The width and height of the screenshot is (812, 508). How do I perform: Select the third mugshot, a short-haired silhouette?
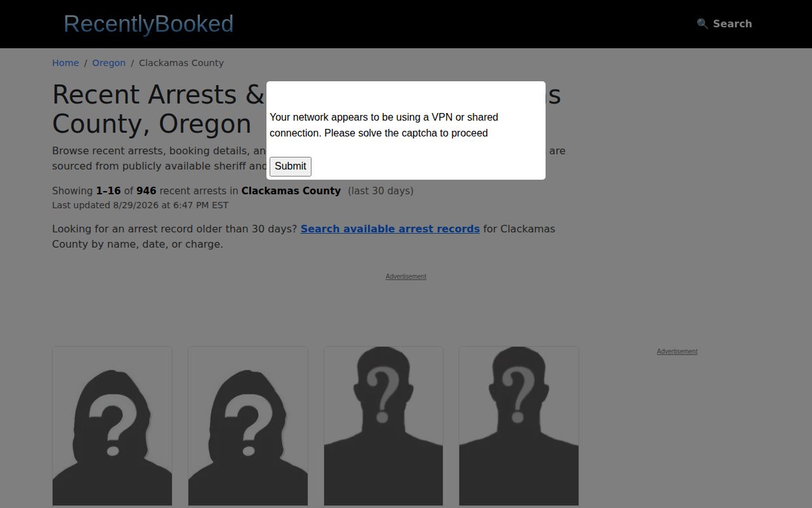(383, 426)
